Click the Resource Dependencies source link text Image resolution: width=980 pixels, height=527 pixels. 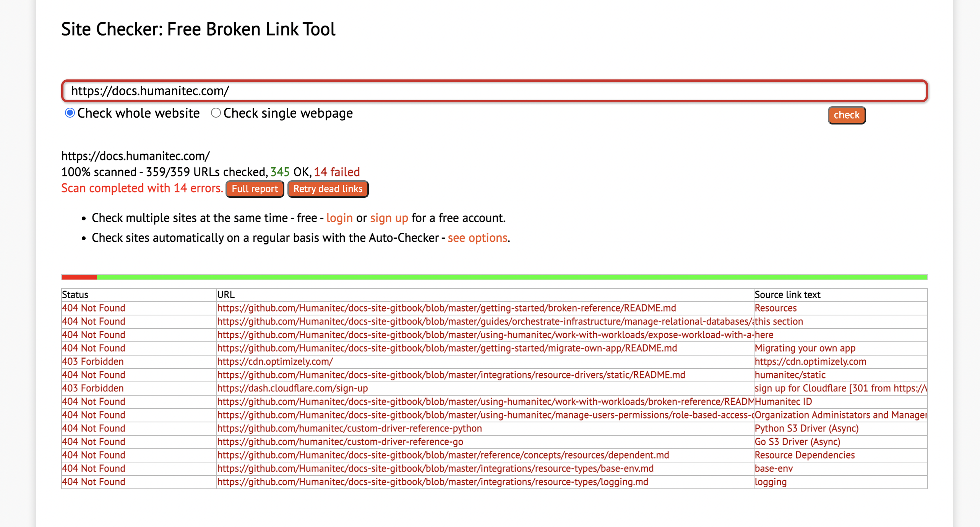804,455
